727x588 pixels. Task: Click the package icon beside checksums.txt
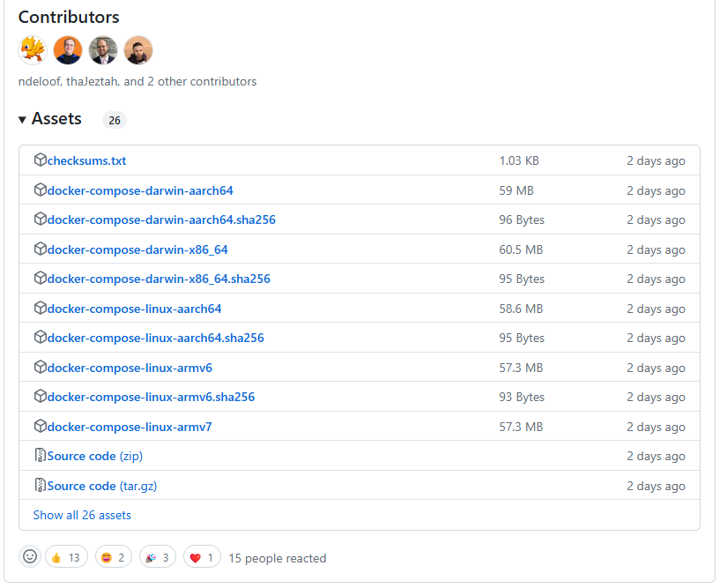[40, 160]
